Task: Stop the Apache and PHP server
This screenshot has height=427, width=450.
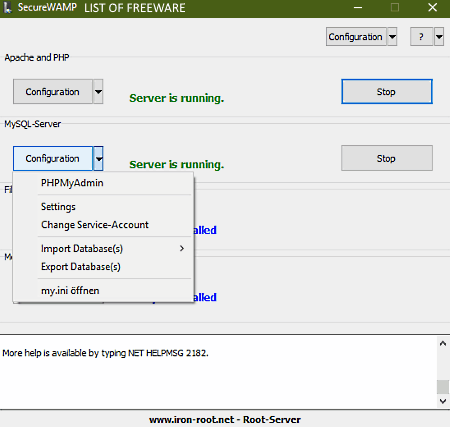Action: pyautogui.click(x=387, y=92)
